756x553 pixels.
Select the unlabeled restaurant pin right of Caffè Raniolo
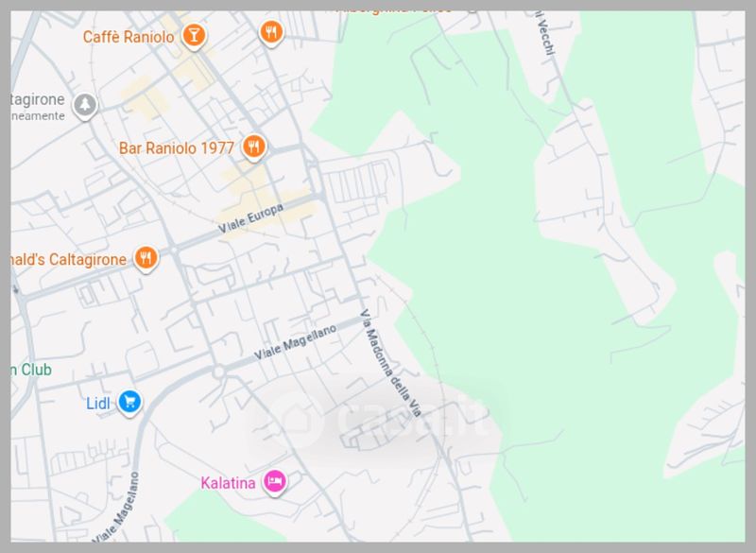coord(271,32)
